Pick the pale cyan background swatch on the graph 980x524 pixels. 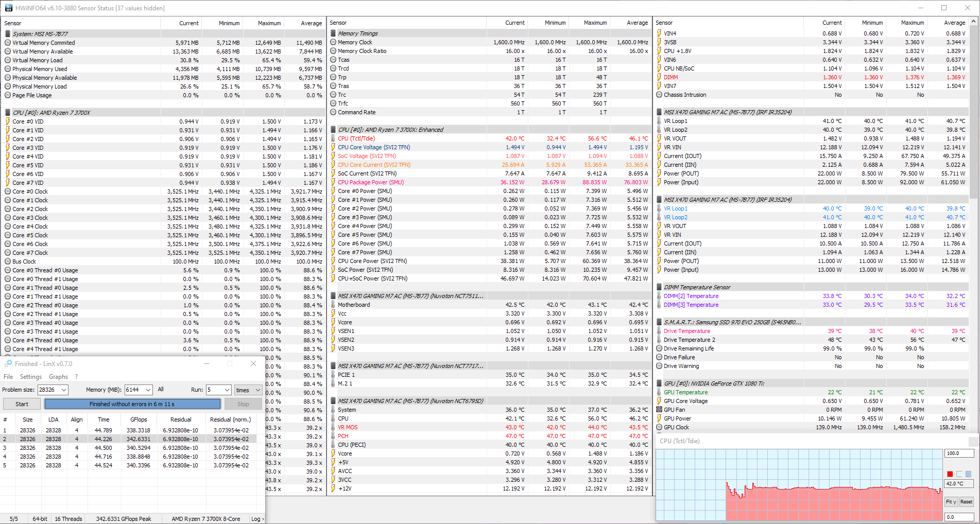click(959, 474)
